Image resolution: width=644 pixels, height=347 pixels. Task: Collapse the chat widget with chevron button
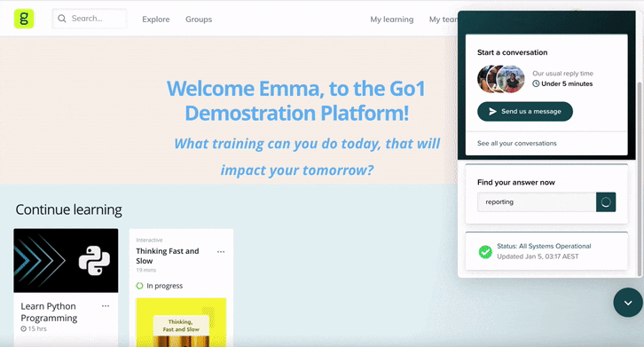point(628,303)
